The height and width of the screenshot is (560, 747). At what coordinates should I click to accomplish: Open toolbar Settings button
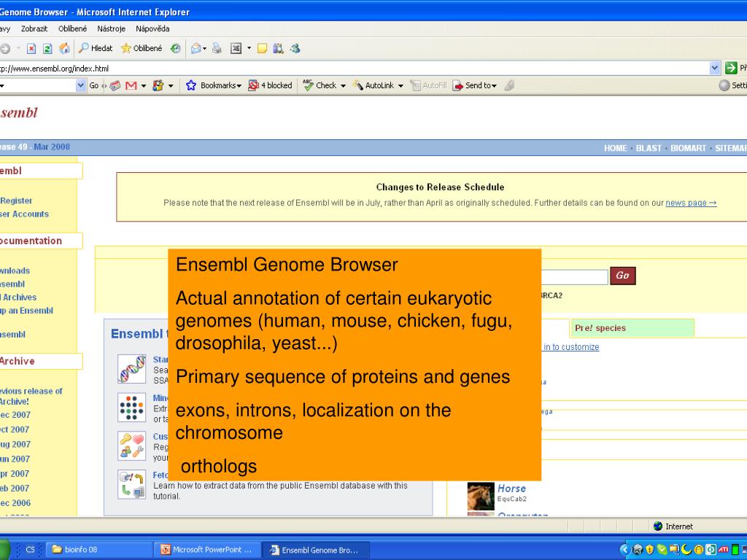click(x=733, y=85)
